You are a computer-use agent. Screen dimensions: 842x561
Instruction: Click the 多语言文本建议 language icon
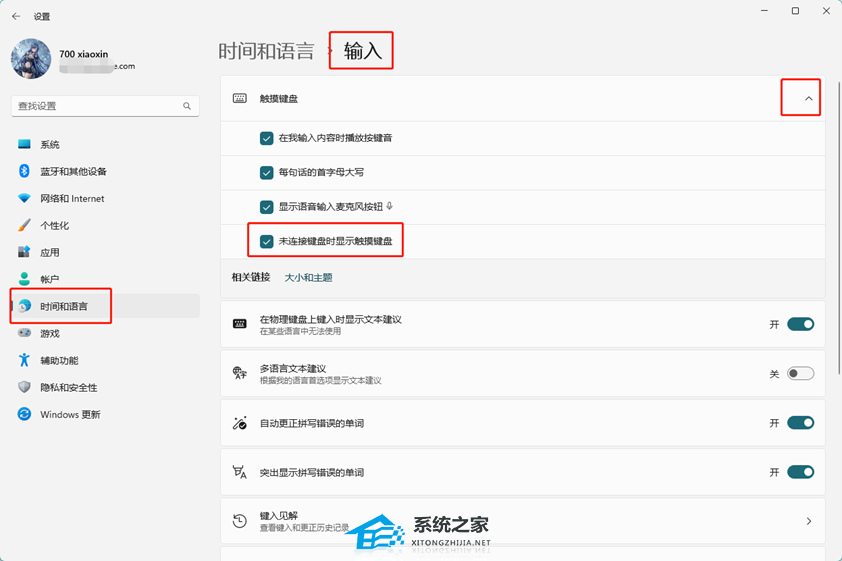tap(239, 373)
